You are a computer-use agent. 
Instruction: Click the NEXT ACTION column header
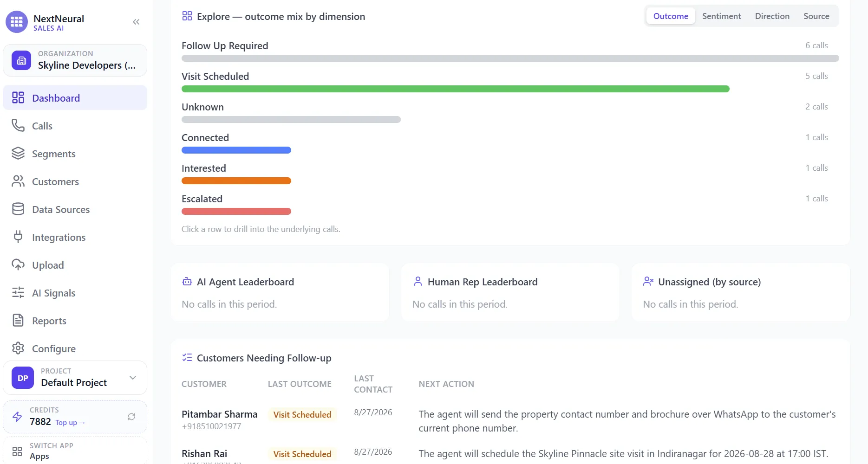[x=446, y=384]
